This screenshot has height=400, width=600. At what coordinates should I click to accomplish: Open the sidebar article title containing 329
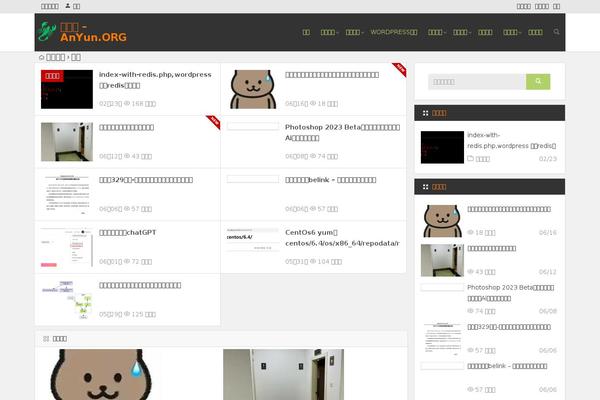[x=509, y=327]
